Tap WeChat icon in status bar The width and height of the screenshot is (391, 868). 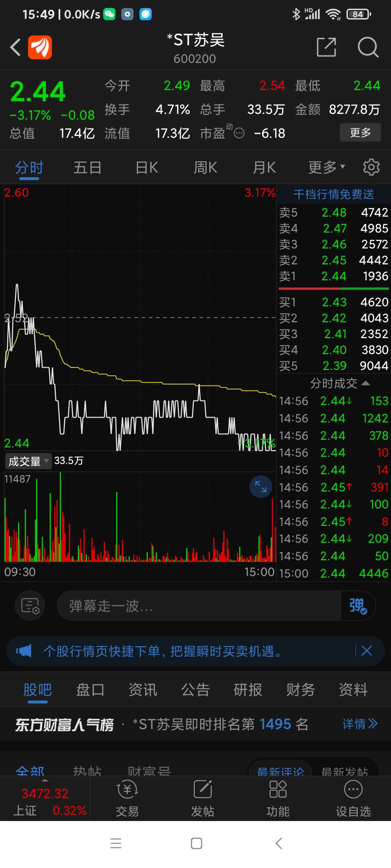click(x=109, y=14)
